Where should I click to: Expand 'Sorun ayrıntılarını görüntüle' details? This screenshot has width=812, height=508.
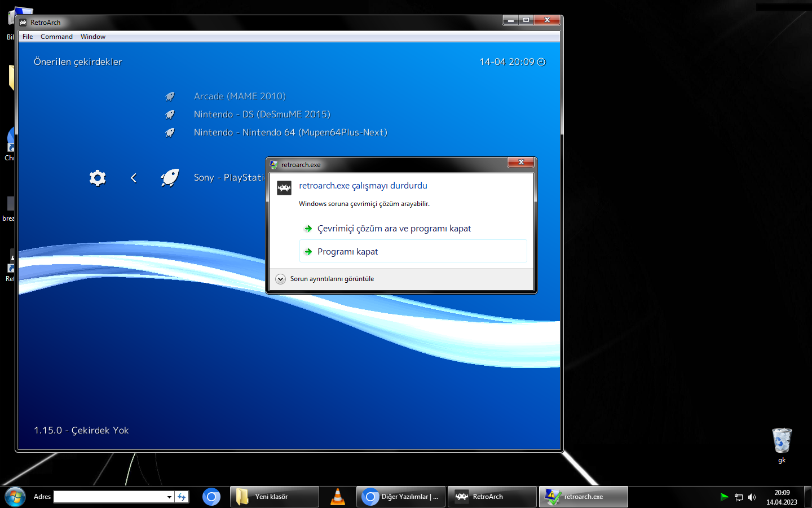click(x=325, y=279)
